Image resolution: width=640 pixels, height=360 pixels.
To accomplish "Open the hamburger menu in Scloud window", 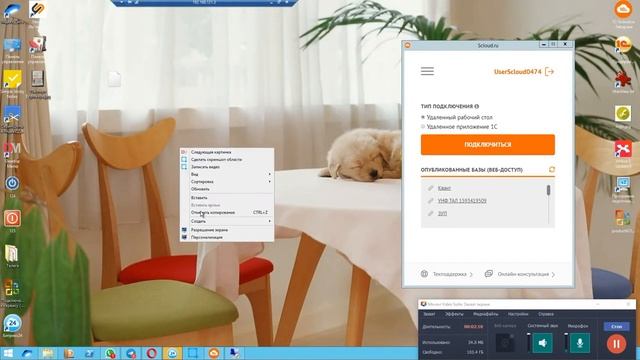I will pos(427,71).
